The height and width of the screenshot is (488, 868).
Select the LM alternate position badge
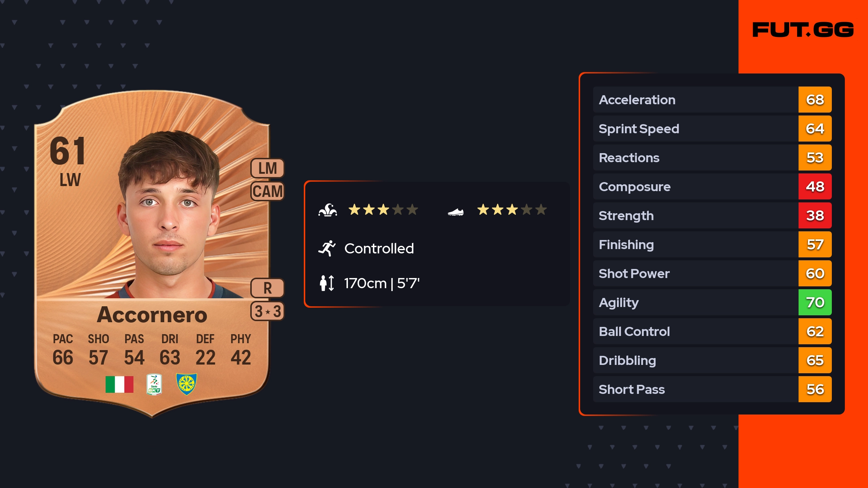[268, 168]
